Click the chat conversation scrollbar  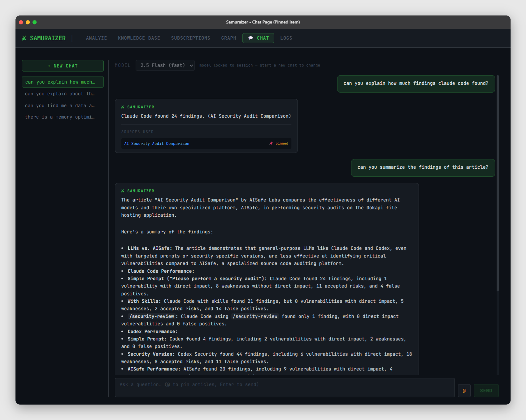tap(498, 183)
